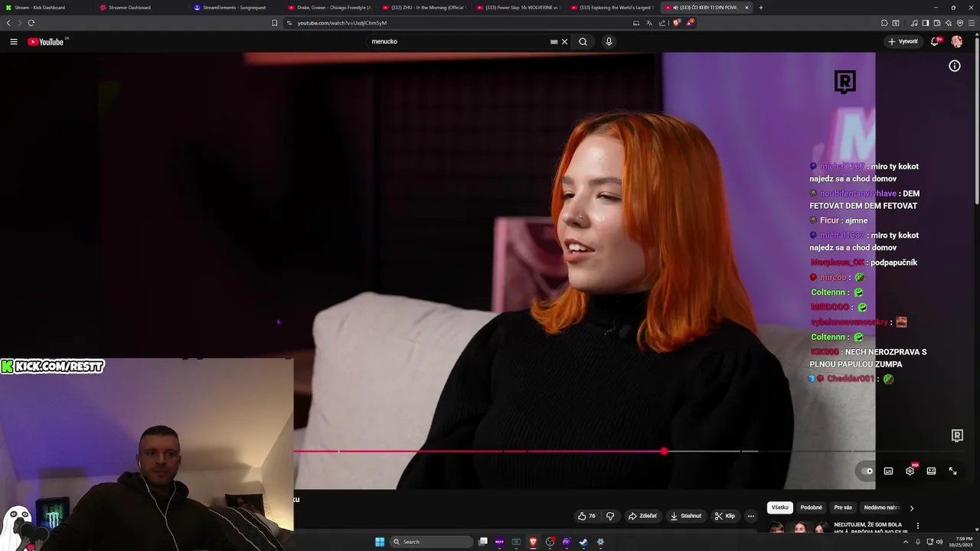Switch to ZHU In the Morning tab

424,8
